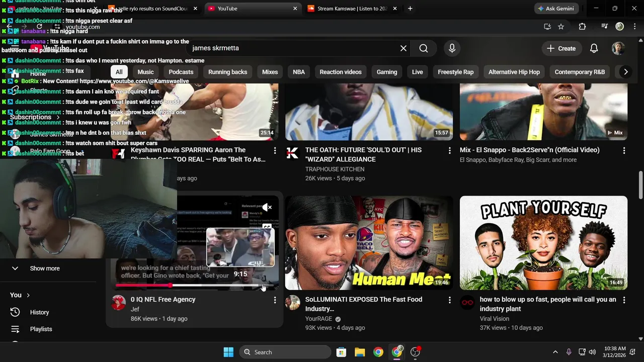The width and height of the screenshot is (644, 362).
Task: Open the taskbar microphone tray icon
Action: (569, 352)
